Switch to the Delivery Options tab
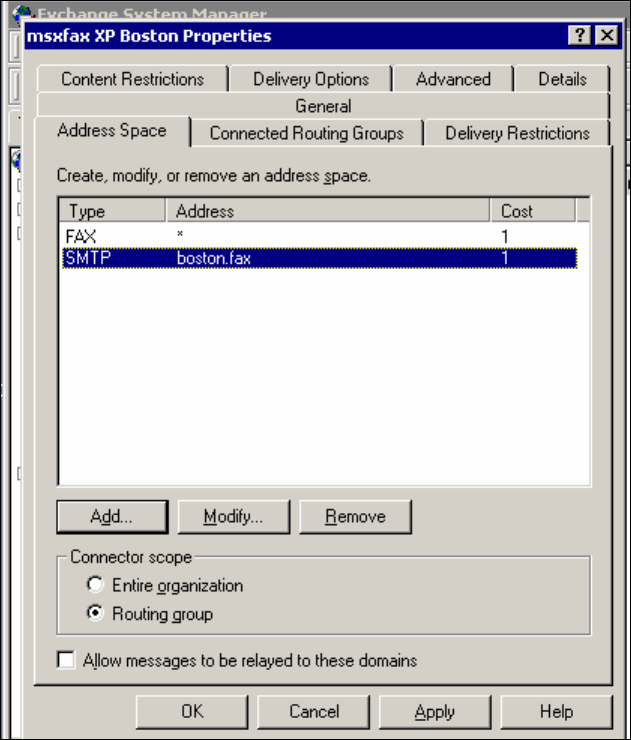Screen dimensions: 631x740 click(x=311, y=79)
